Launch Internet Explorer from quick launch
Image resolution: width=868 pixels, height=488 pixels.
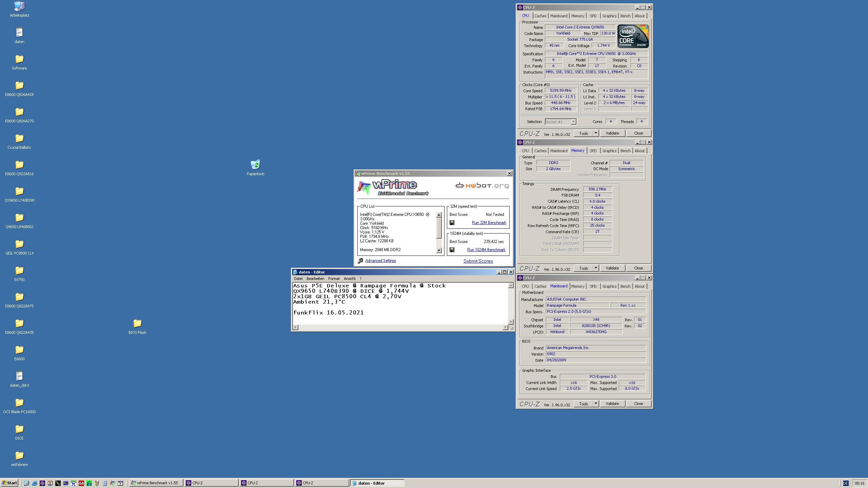[x=34, y=483]
